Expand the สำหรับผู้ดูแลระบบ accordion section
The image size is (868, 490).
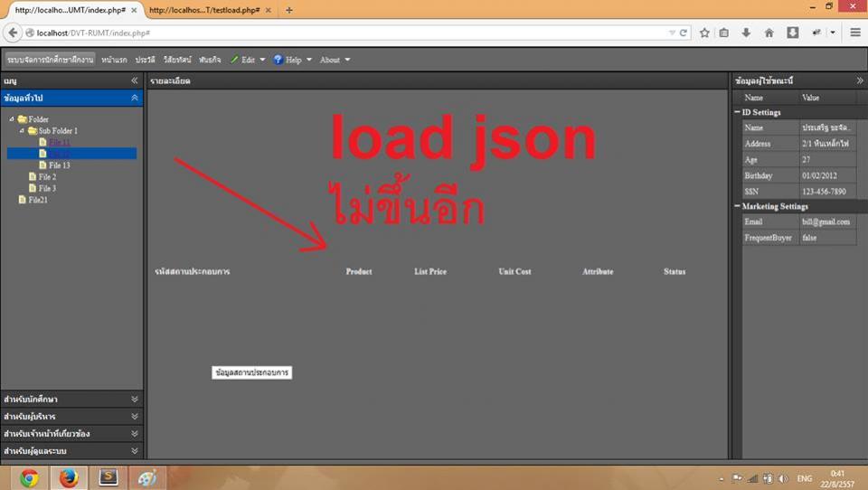click(71, 451)
